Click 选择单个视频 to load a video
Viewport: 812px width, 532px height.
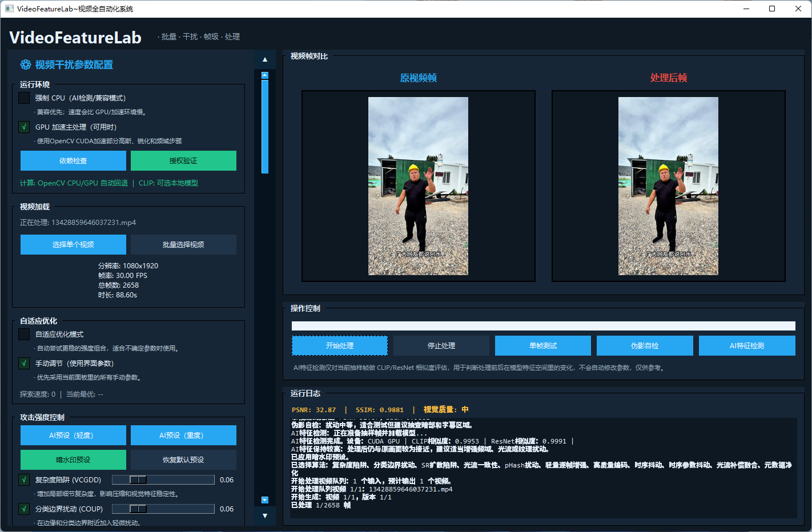pos(73,244)
